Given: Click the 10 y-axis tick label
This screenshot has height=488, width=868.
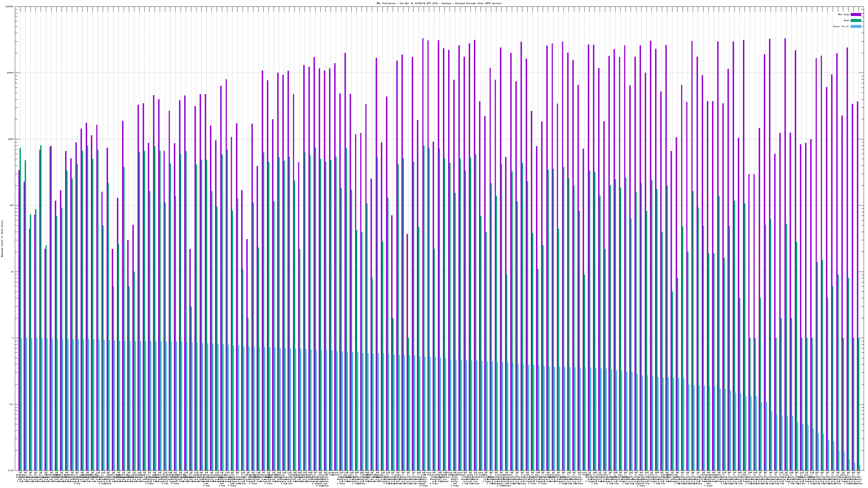Looking at the screenshot, I should (x=12, y=272).
